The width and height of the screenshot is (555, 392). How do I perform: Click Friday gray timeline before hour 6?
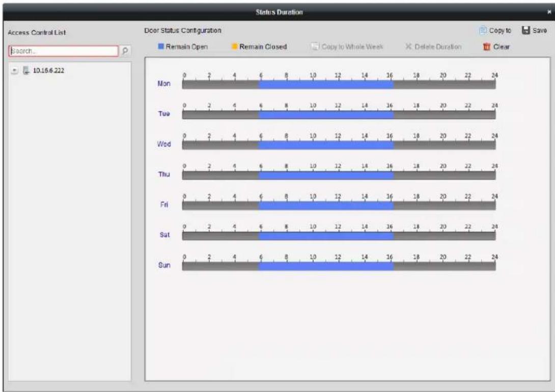[220, 206]
